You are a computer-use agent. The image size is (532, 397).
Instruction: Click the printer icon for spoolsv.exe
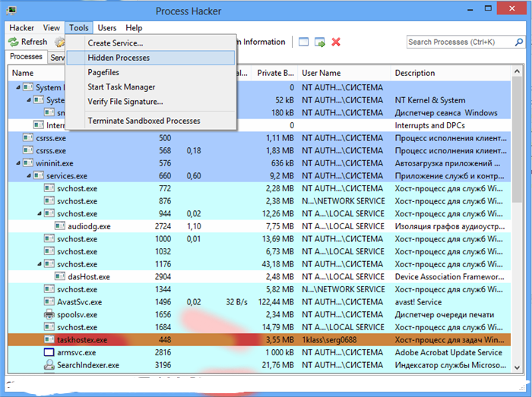(49, 314)
